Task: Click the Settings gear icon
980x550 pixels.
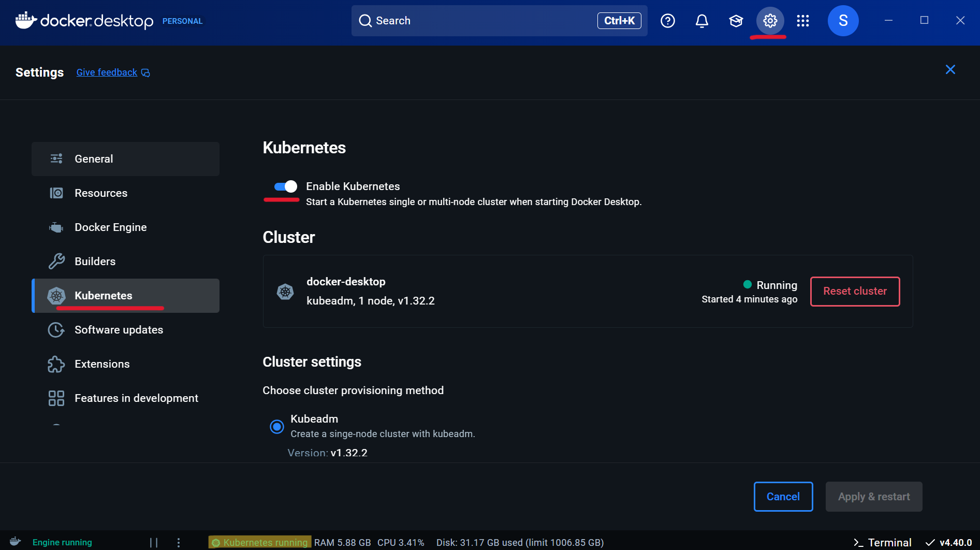Action: click(x=770, y=21)
